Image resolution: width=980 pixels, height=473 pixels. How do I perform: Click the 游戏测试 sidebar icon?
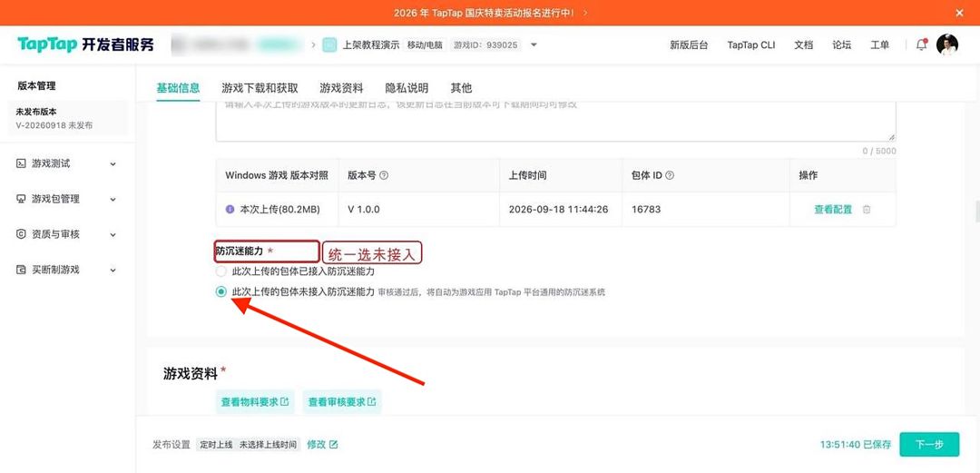point(21,163)
